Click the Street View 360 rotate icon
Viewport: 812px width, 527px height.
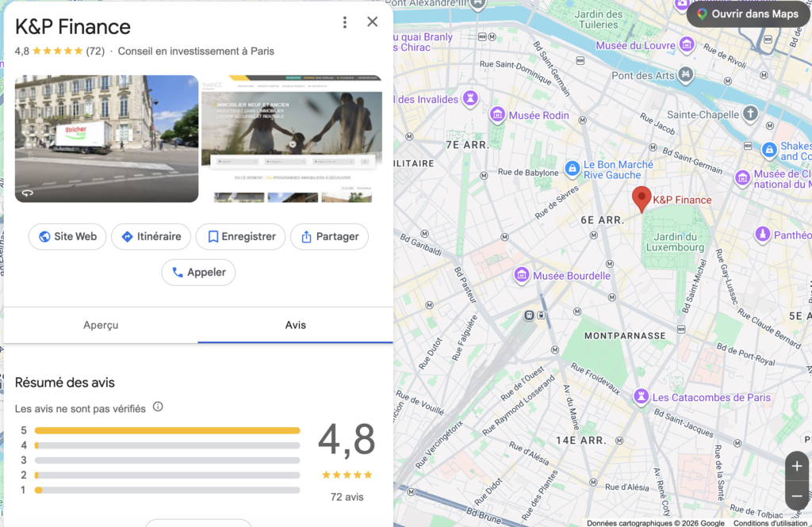pyautogui.click(x=28, y=193)
